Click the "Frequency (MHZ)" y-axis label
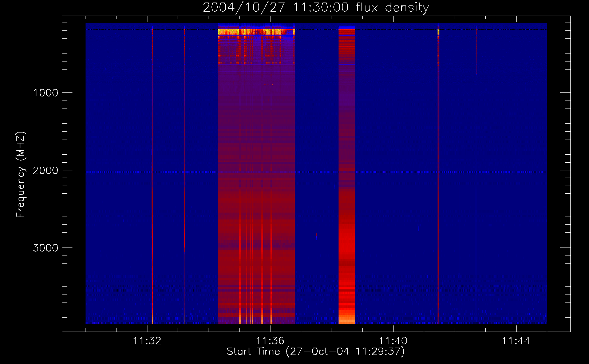The height and width of the screenshot is (364, 589). click(x=21, y=175)
